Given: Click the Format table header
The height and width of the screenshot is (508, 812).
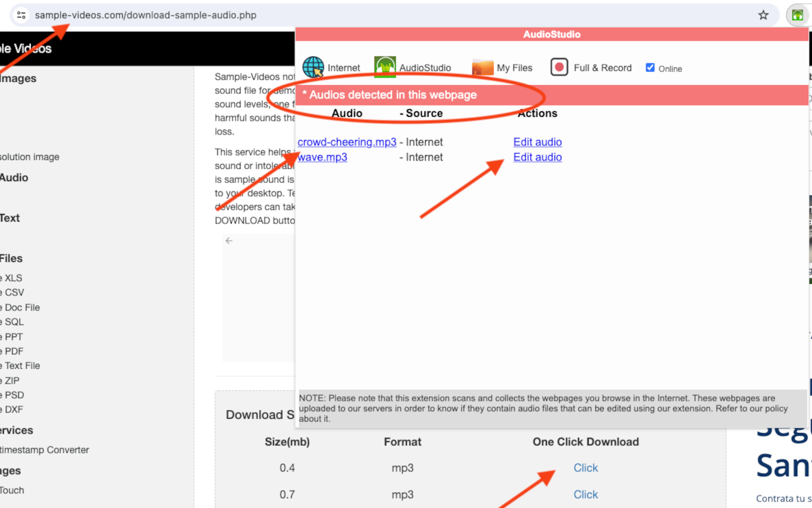Looking at the screenshot, I should click(x=403, y=442).
